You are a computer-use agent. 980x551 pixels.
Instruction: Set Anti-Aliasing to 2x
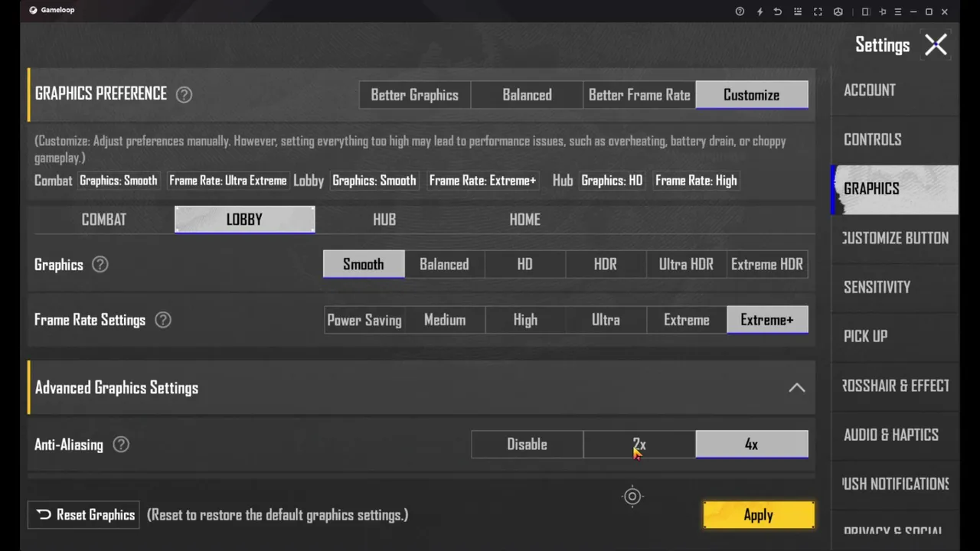click(639, 445)
